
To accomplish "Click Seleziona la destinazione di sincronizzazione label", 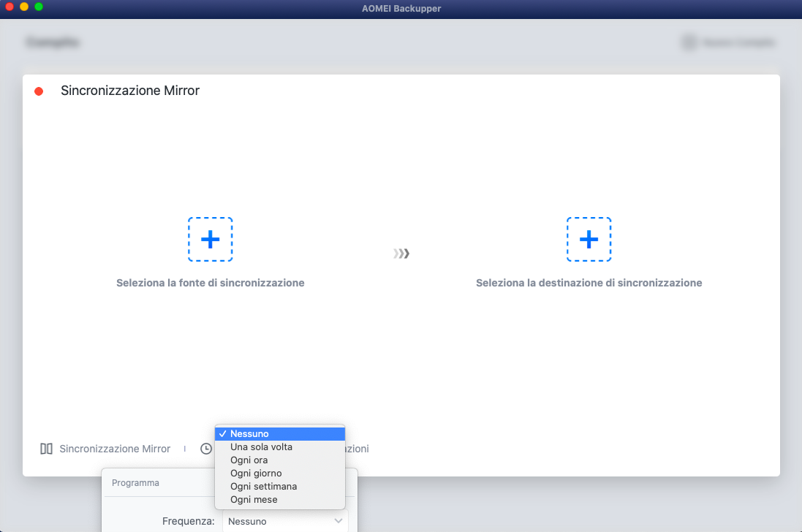I will tap(589, 283).
